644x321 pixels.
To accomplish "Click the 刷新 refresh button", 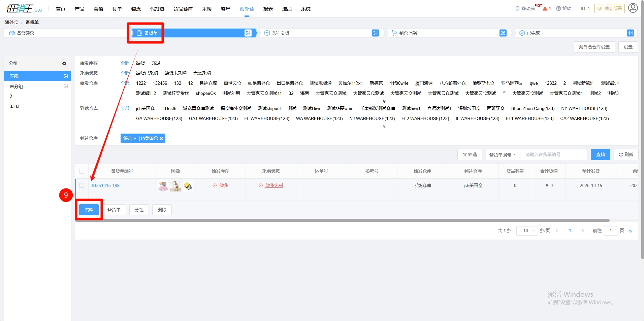I will click(x=626, y=155).
